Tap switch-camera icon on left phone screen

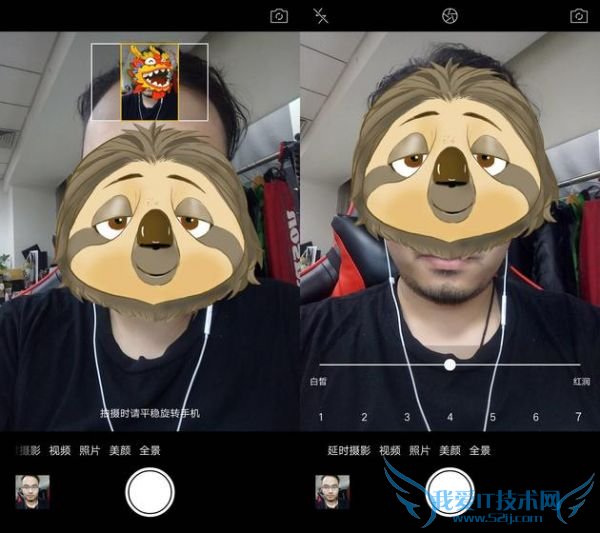point(279,16)
